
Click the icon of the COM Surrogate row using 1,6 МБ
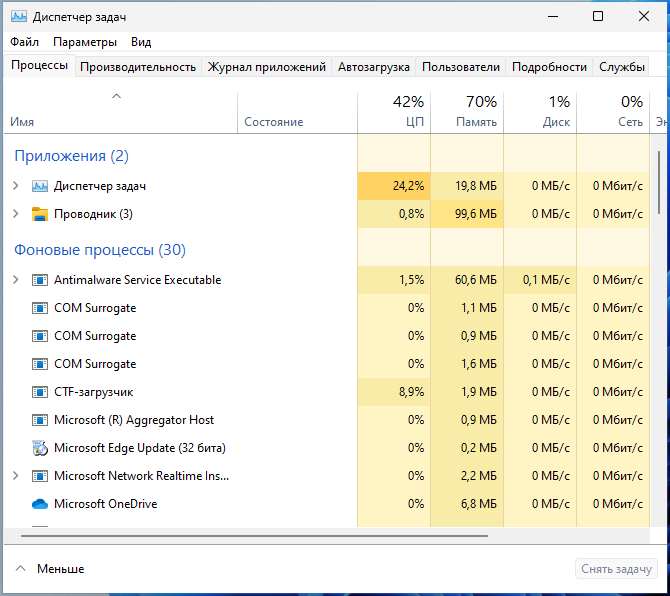[40, 364]
